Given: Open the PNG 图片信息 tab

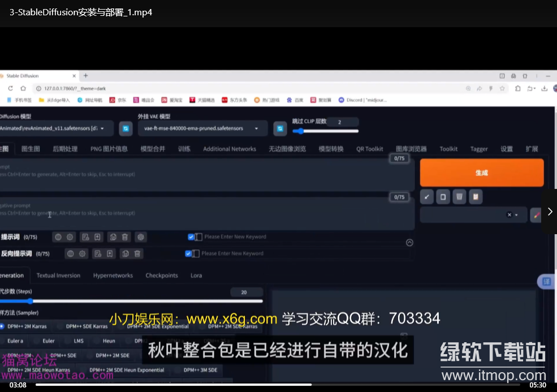Looking at the screenshot, I should (109, 149).
